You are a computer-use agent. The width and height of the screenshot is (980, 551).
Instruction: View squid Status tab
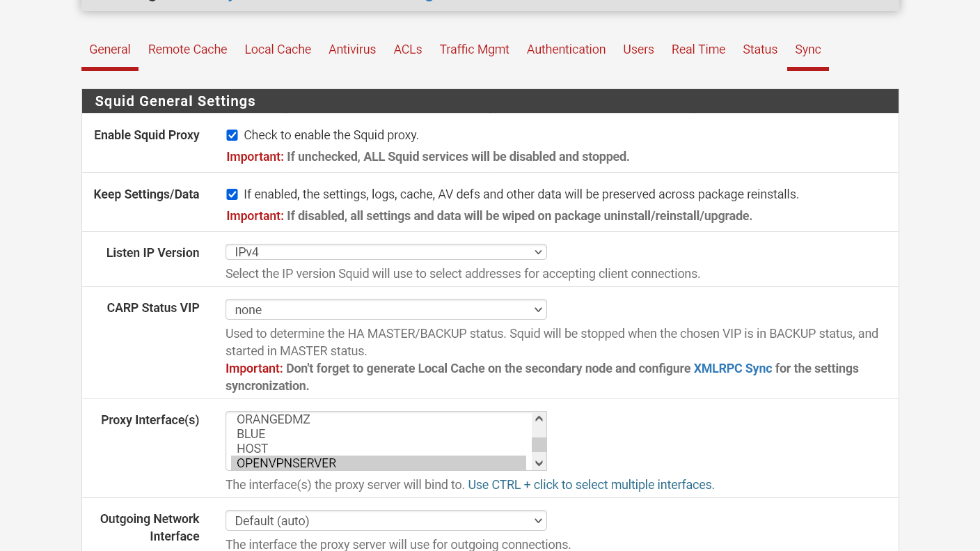[760, 49]
